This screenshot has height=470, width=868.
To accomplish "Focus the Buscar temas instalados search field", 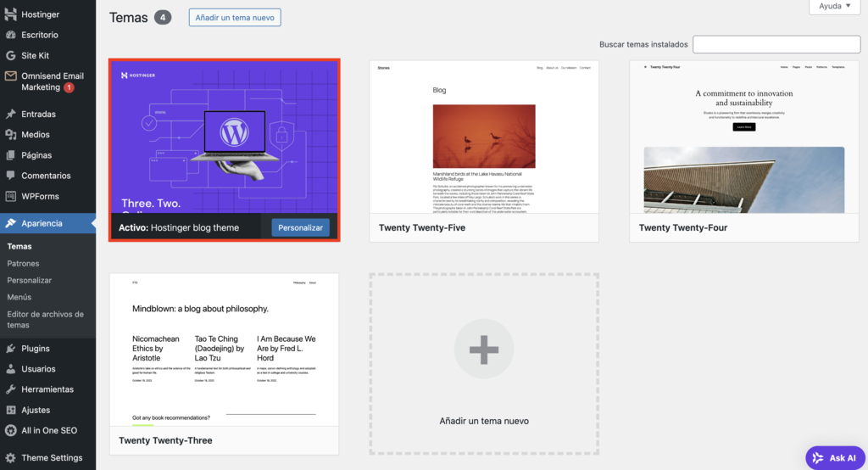I will 776,44.
